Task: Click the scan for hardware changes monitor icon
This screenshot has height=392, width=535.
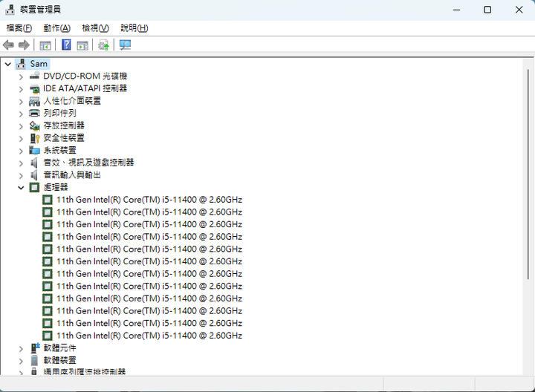Action: tap(125, 45)
